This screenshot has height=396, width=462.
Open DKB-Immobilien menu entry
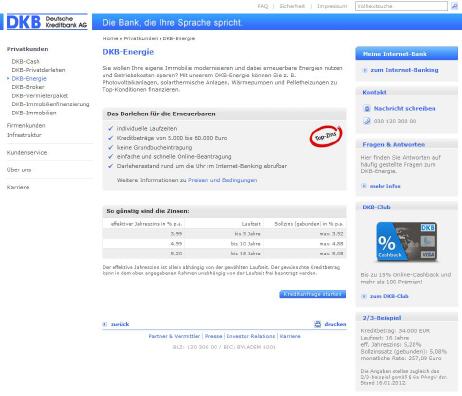pos(34,113)
